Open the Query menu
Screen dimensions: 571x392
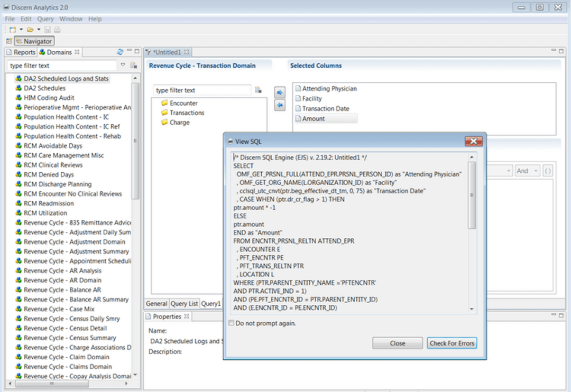(45, 18)
